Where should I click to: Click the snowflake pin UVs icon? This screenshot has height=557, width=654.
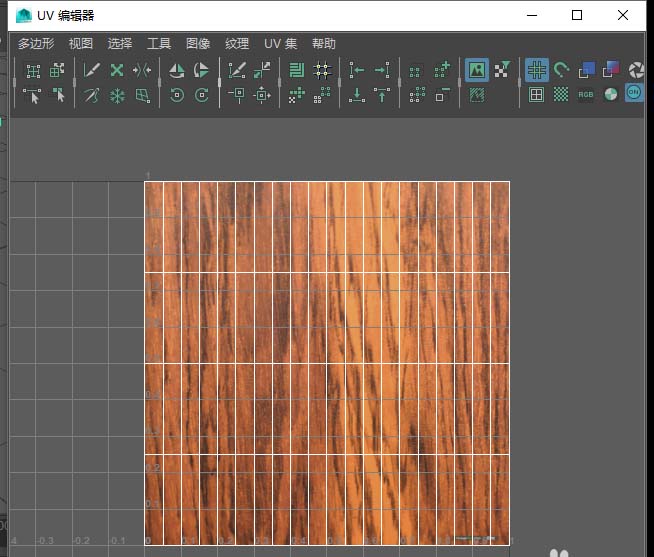pos(117,95)
